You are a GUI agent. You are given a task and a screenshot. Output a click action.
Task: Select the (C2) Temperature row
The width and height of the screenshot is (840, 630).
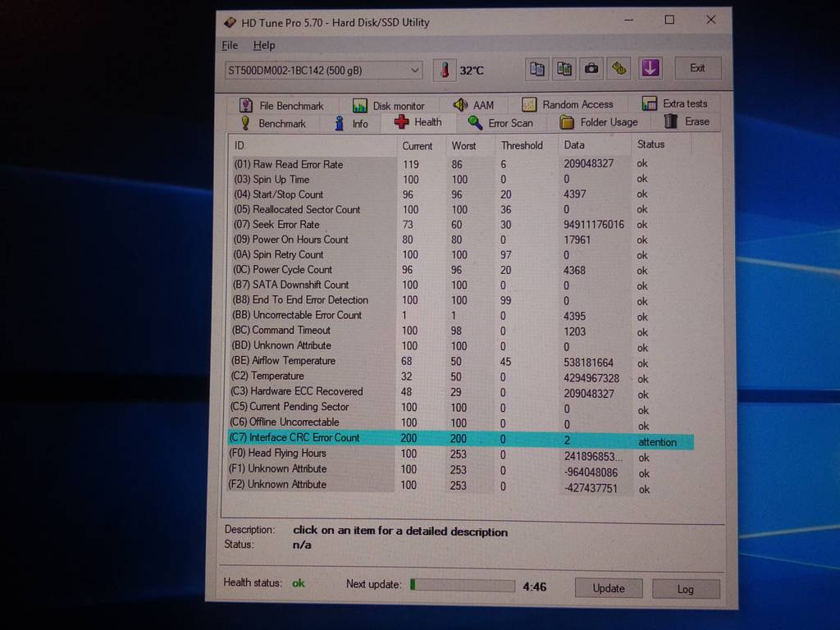[461, 377]
